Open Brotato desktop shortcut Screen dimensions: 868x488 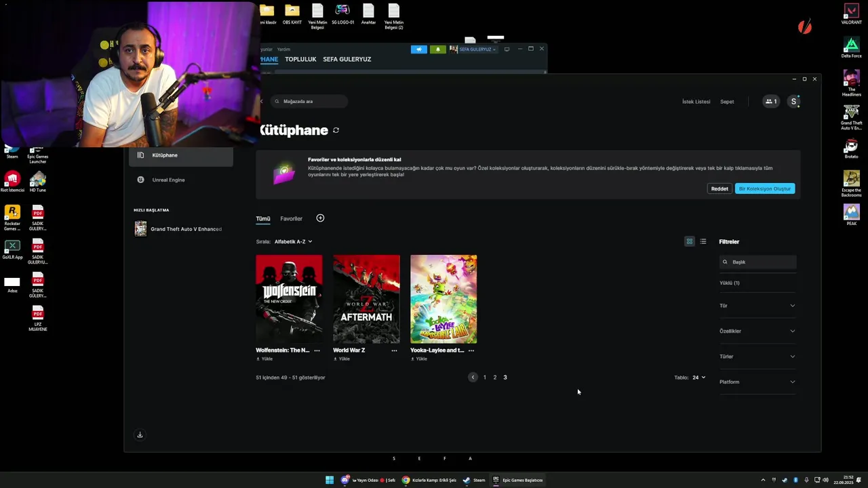pyautogui.click(x=852, y=149)
